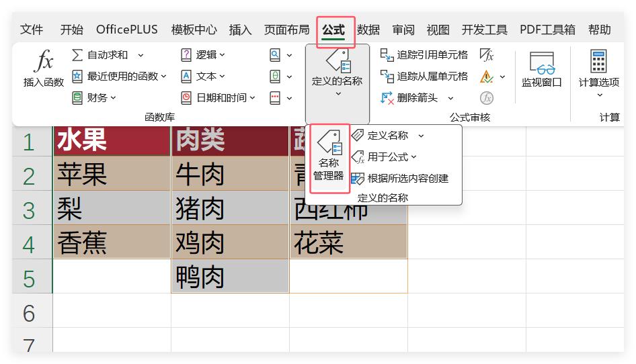Select the 水果 header cell
Screen dimensions: 636x364
(x=112, y=142)
